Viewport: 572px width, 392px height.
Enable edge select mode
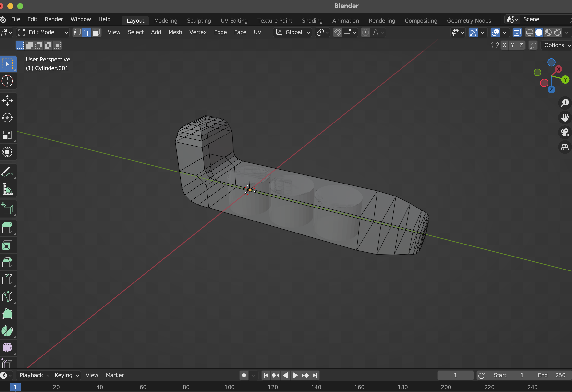(x=87, y=32)
